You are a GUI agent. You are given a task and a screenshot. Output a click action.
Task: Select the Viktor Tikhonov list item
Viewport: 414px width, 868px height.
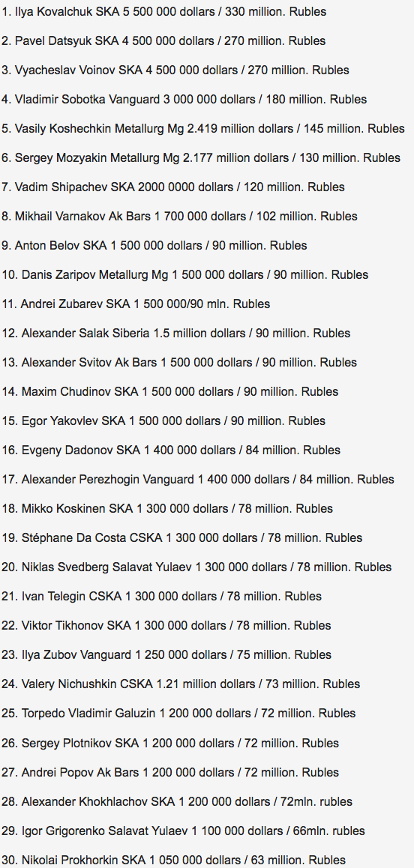click(x=166, y=626)
